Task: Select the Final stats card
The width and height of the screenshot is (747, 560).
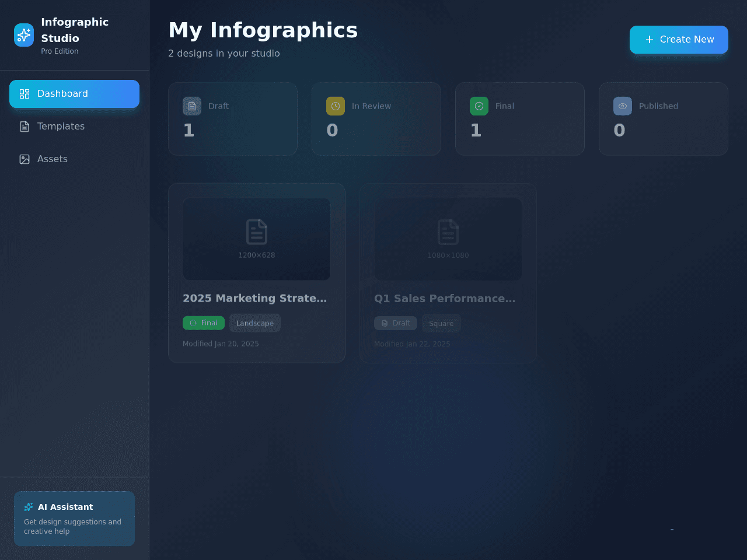Action: click(x=520, y=119)
